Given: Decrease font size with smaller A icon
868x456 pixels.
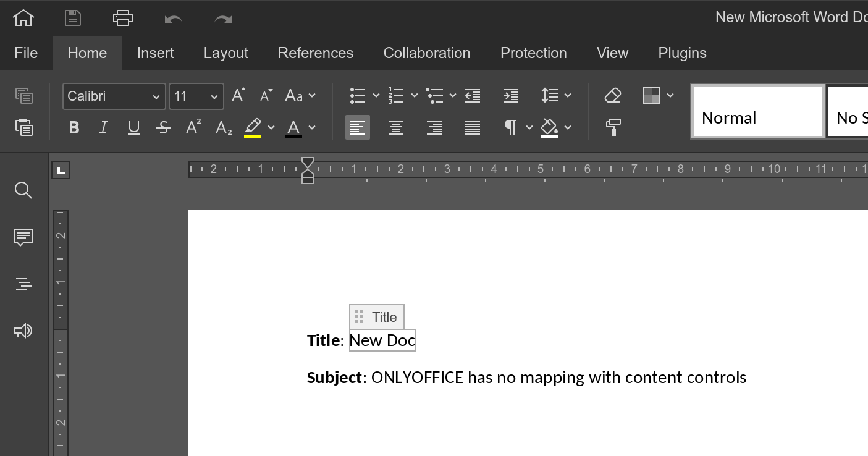Looking at the screenshot, I should [266, 96].
